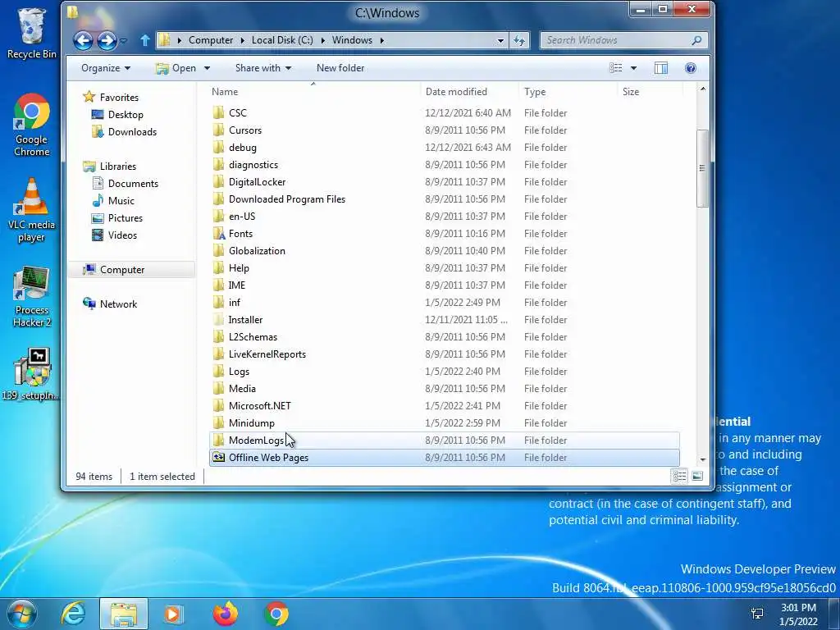Select Process Hacker 2 desktop shortcut
The image size is (840, 630).
point(32,296)
